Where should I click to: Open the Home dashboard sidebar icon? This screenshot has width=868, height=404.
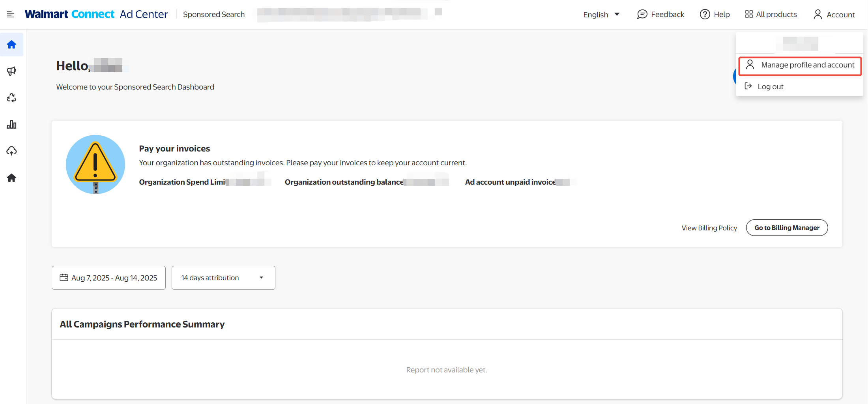click(x=11, y=45)
